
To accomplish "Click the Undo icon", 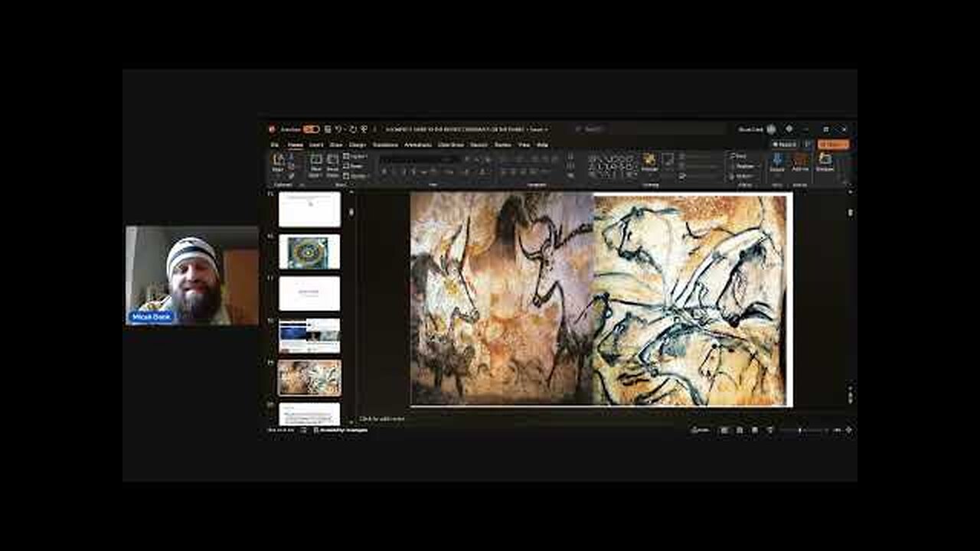I will (339, 129).
